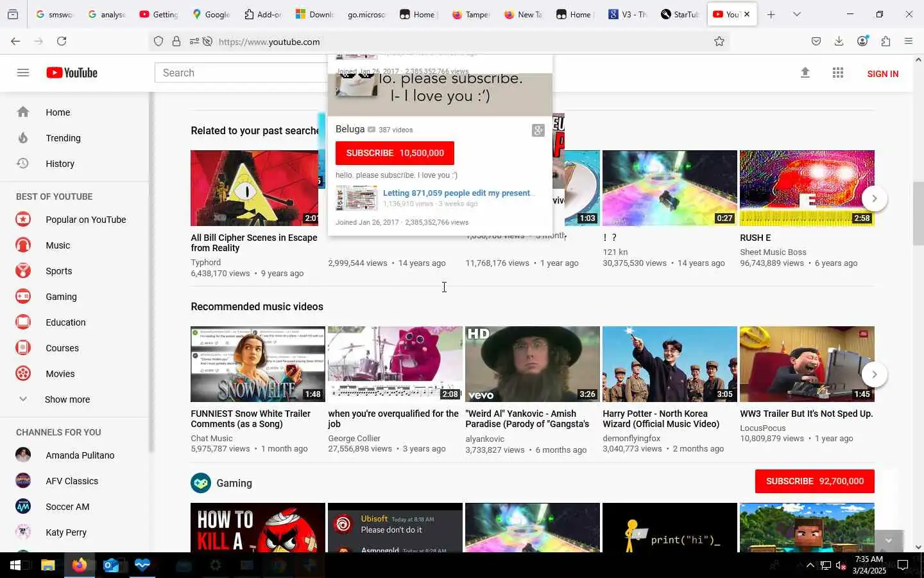Open George Collier channel link
The height and width of the screenshot is (578, 924).
point(354,439)
